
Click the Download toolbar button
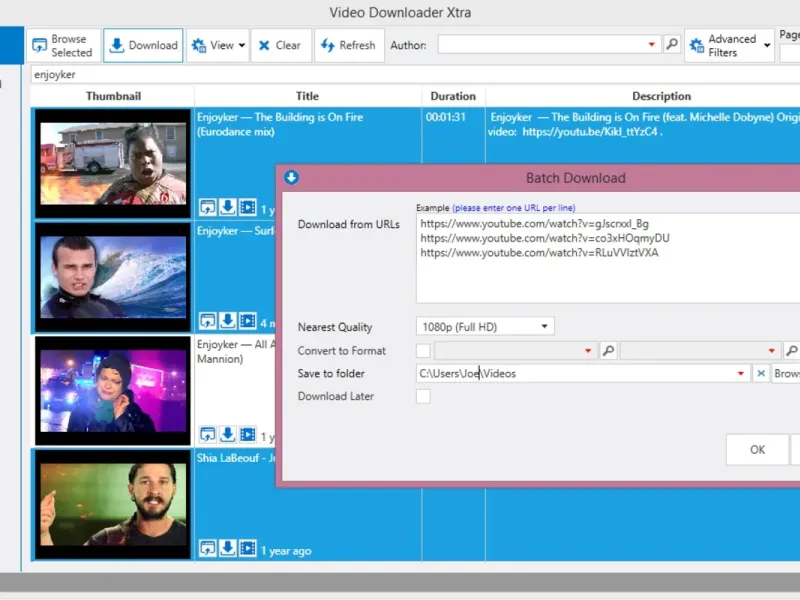143,45
